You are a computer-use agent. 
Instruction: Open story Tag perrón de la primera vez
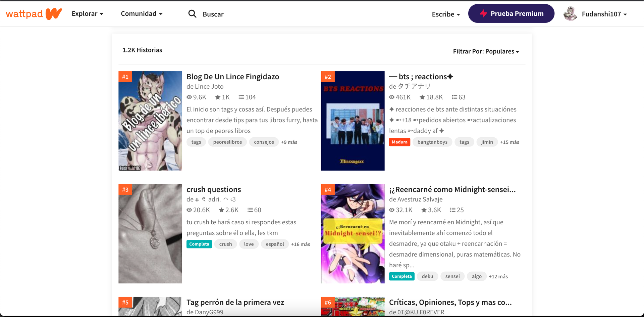tap(235, 302)
